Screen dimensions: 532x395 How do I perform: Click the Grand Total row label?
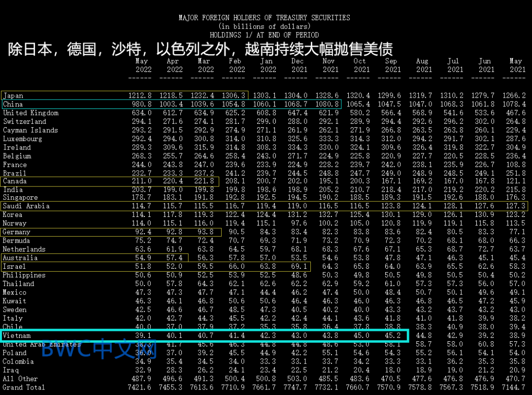coord(24,387)
